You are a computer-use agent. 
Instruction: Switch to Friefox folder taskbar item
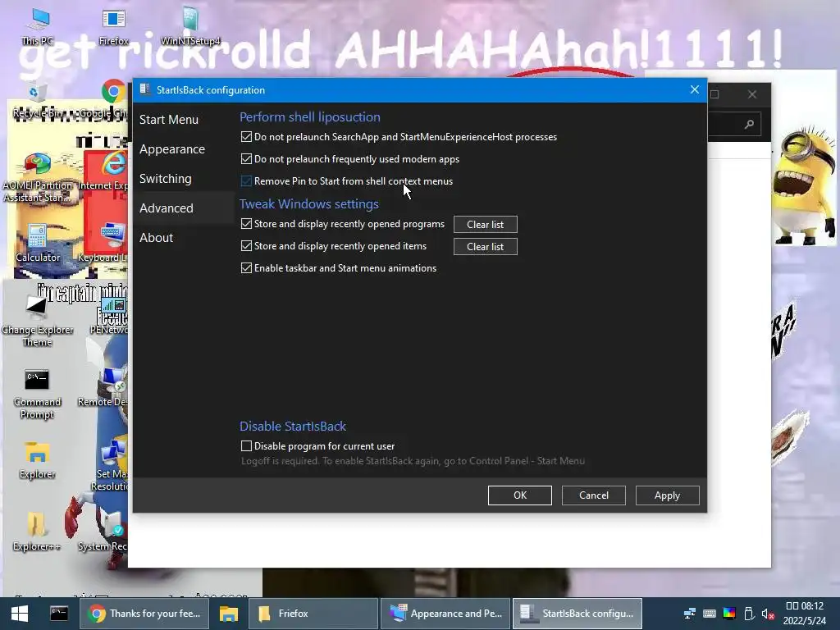[x=313, y=614]
